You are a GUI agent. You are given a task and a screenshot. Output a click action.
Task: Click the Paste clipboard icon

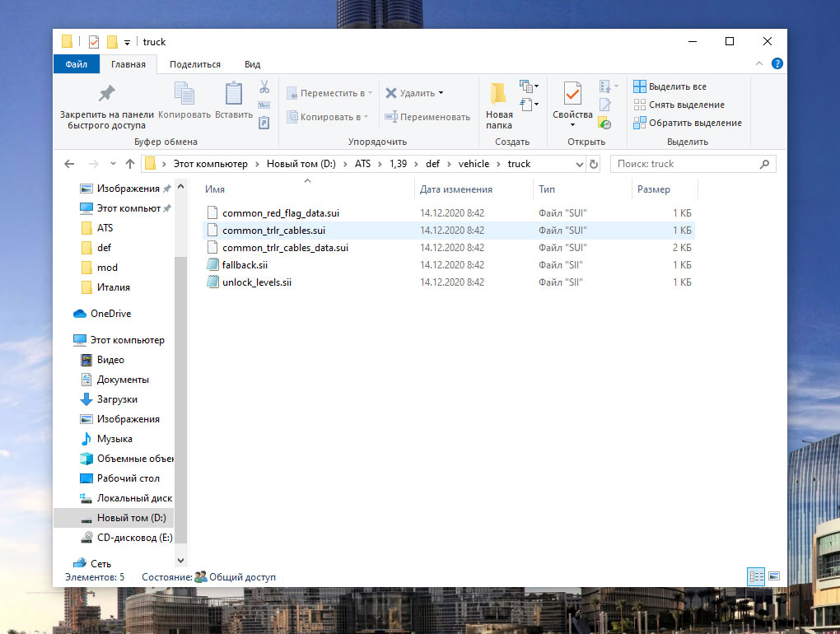coord(234,93)
